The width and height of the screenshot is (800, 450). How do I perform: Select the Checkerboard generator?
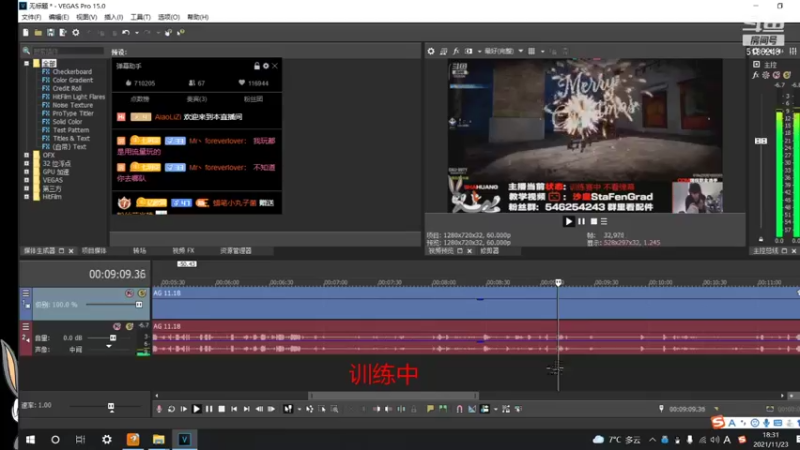click(x=72, y=72)
